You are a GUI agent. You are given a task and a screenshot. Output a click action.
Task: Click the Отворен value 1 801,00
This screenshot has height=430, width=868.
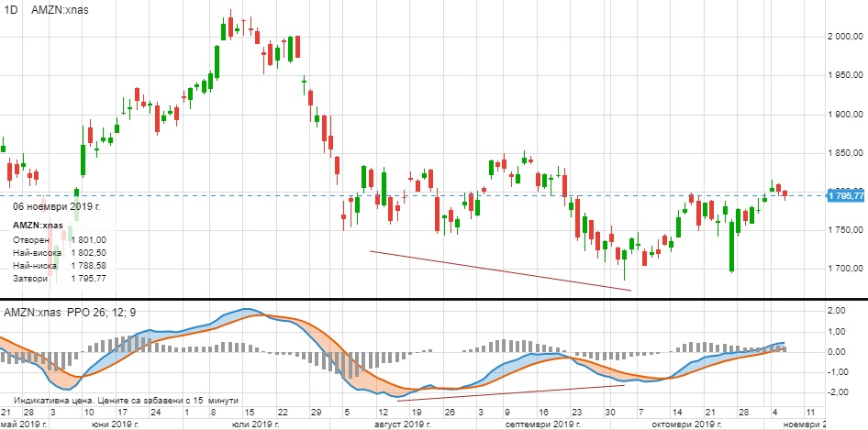coord(89,239)
